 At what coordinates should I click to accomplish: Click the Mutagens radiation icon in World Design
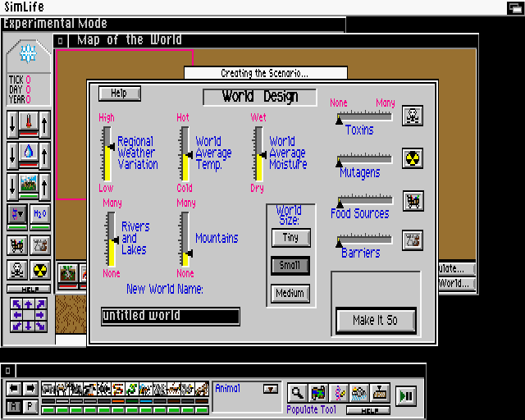click(x=413, y=158)
